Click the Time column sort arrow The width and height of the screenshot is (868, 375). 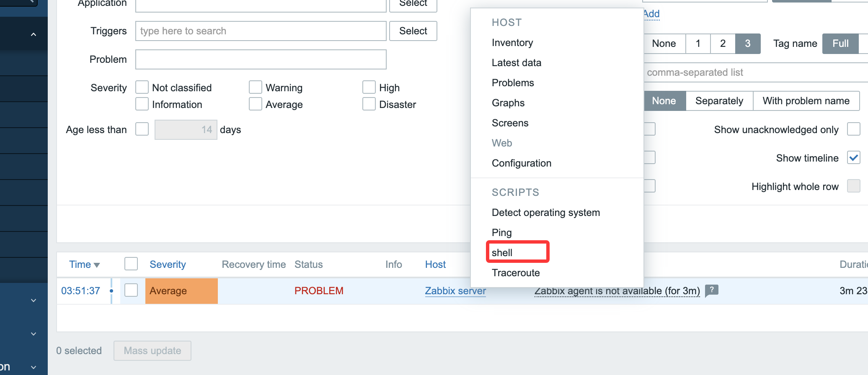(97, 265)
